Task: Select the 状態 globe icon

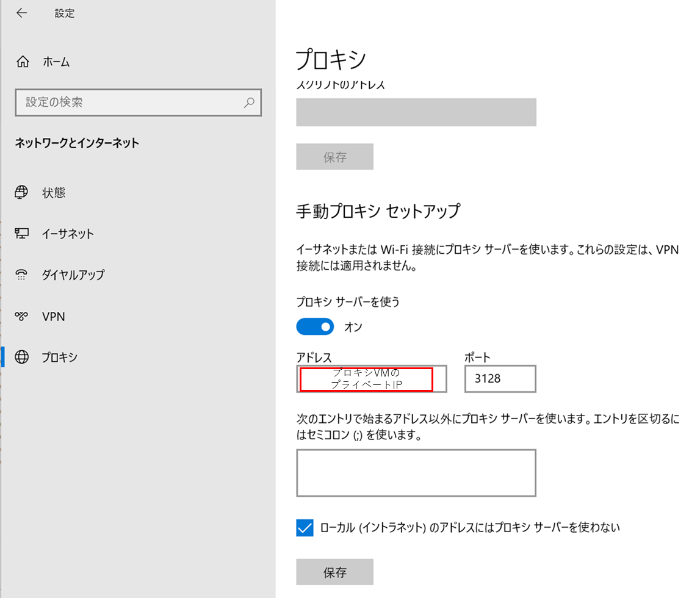Action: pyautogui.click(x=21, y=192)
